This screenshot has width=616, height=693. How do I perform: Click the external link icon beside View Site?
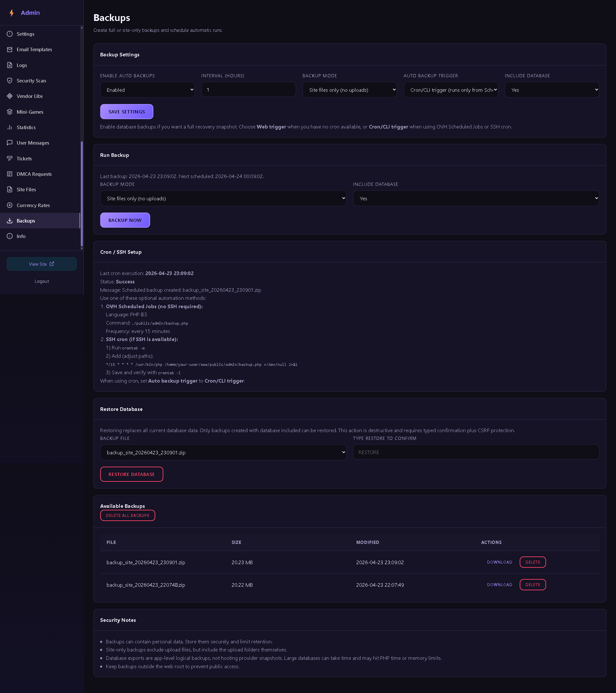tap(52, 264)
